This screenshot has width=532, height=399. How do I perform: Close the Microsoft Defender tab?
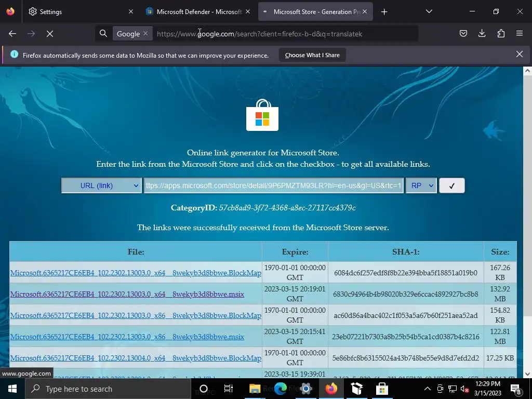(248, 11)
